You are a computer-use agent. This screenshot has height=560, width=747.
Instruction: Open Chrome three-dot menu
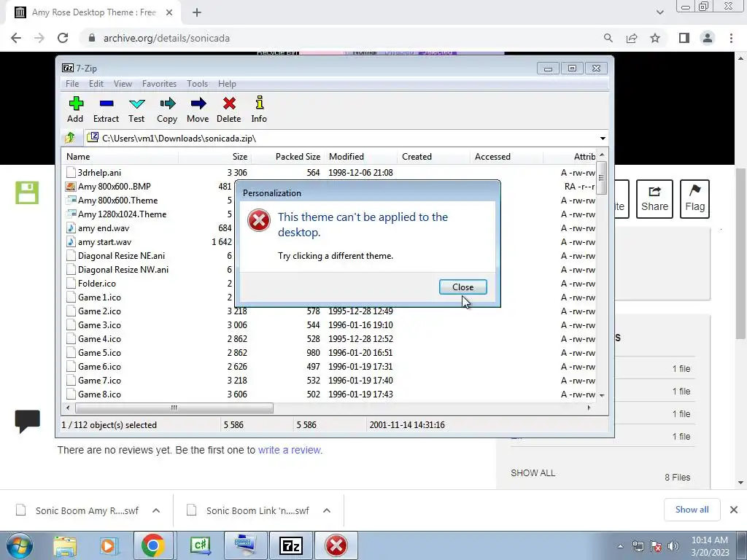click(731, 38)
